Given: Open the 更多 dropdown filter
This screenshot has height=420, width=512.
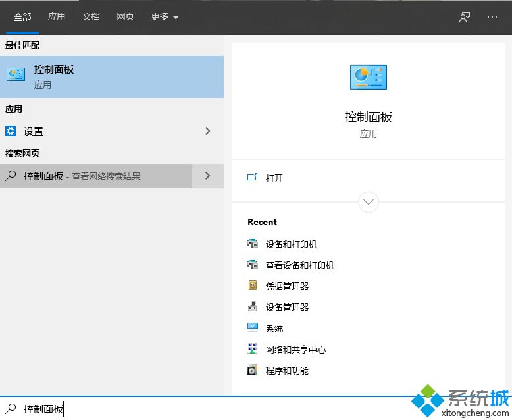Looking at the screenshot, I should (165, 17).
